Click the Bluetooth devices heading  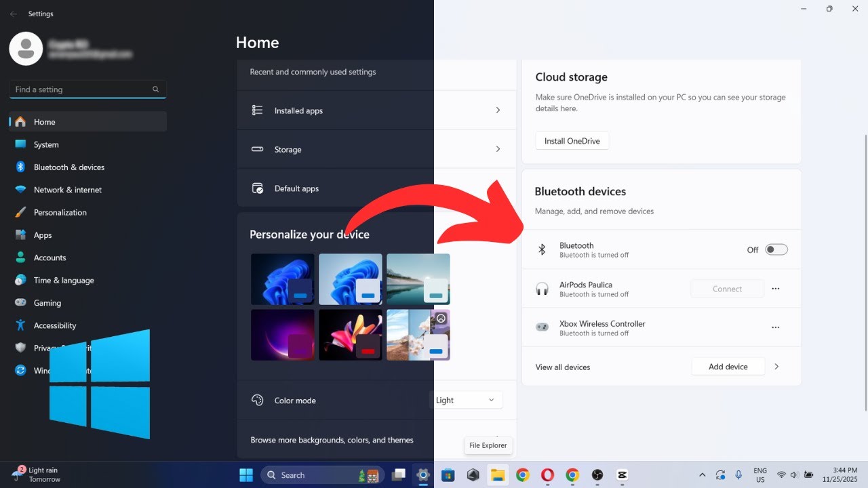tap(580, 192)
